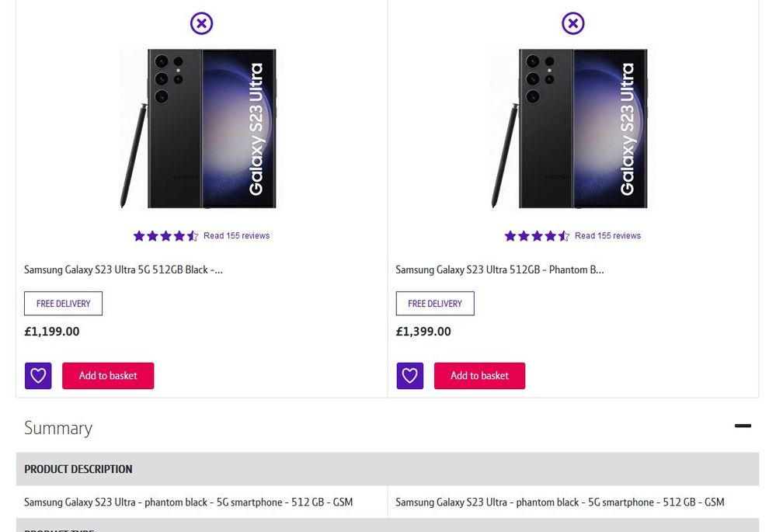Open the Galaxy S23 Ultra 512GB Phantom B... title
776x532 pixels.
(499, 270)
